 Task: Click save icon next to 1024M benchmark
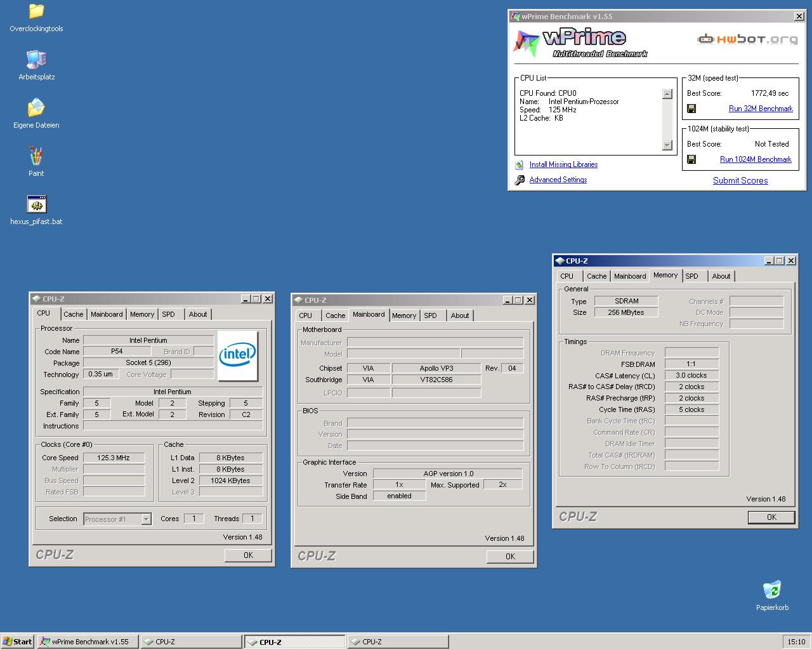(691, 159)
